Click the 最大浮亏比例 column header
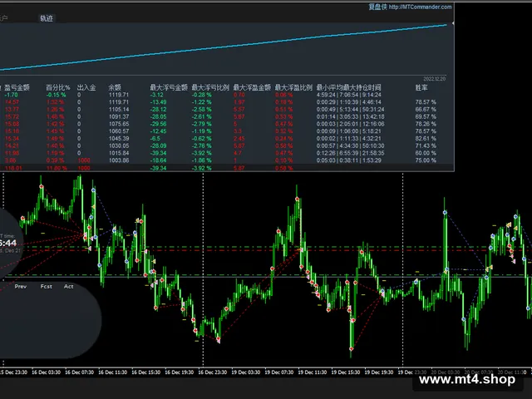The width and height of the screenshot is (532, 399). 210,87
